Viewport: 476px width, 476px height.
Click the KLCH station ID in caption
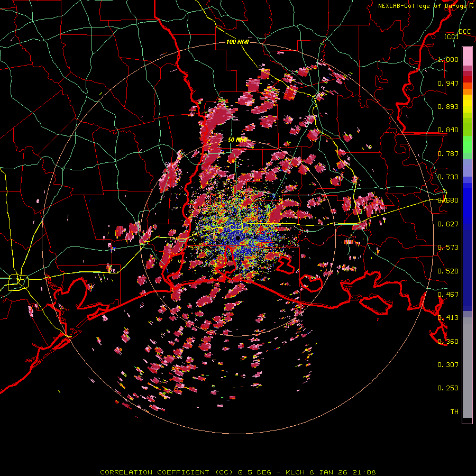click(x=295, y=472)
